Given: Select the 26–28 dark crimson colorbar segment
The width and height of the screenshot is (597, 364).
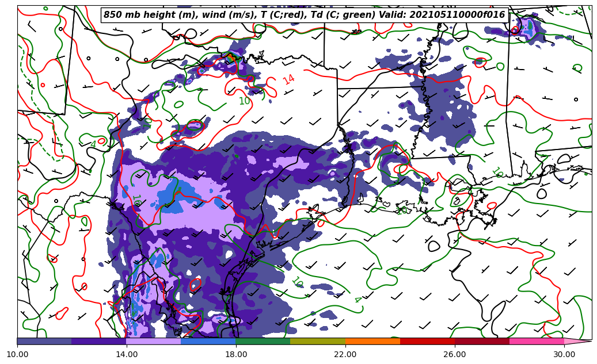Looking at the screenshot, I should 482,341.
